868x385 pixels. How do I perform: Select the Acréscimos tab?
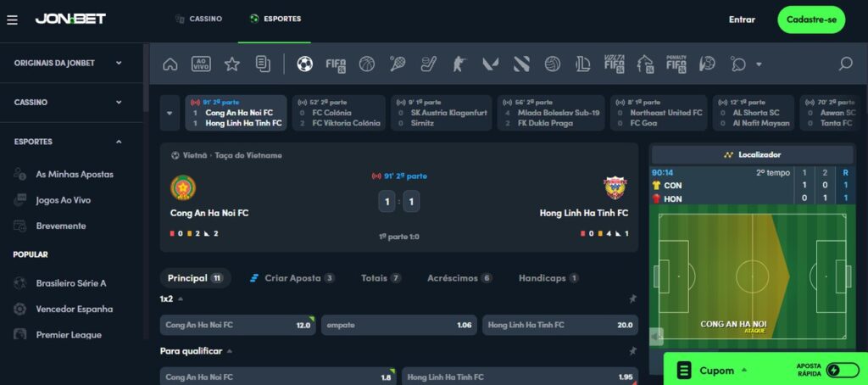459,278
